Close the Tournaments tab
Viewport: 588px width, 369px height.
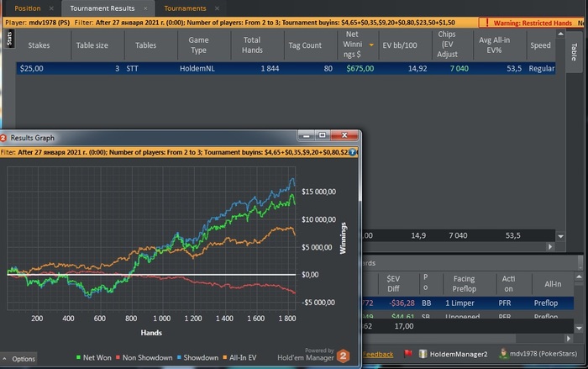pos(217,8)
